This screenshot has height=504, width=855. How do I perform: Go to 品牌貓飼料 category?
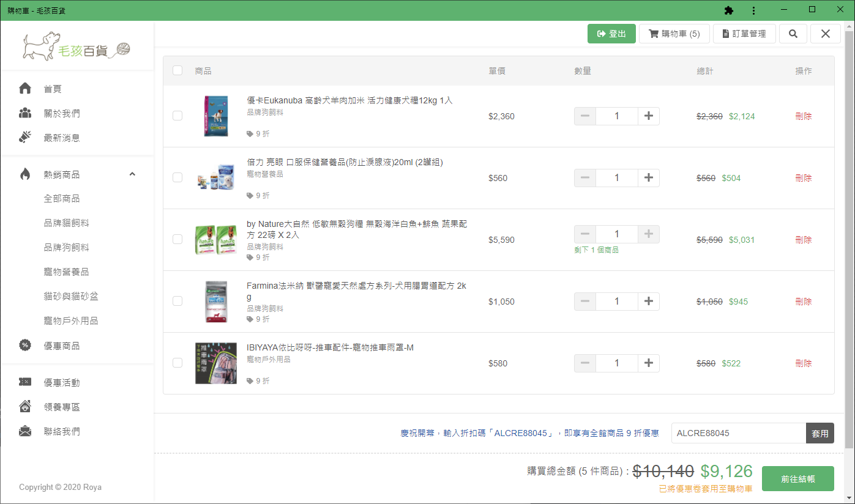pyautogui.click(x=66, y=223)
